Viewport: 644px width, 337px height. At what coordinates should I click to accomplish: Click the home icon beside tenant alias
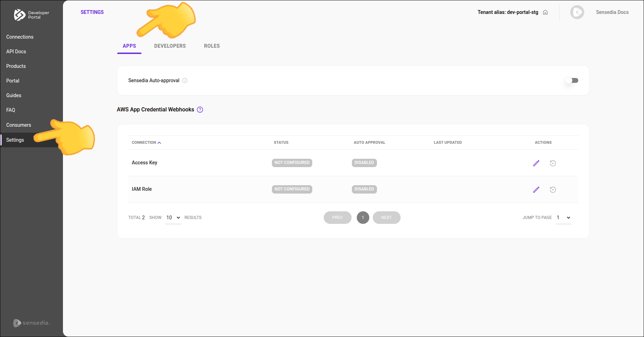545,12
